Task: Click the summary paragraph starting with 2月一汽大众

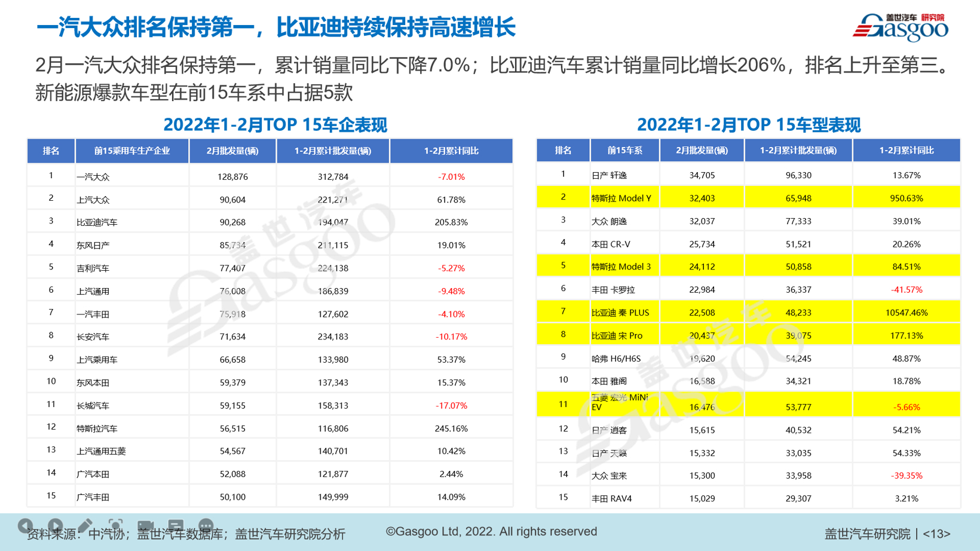Action: 493,79
